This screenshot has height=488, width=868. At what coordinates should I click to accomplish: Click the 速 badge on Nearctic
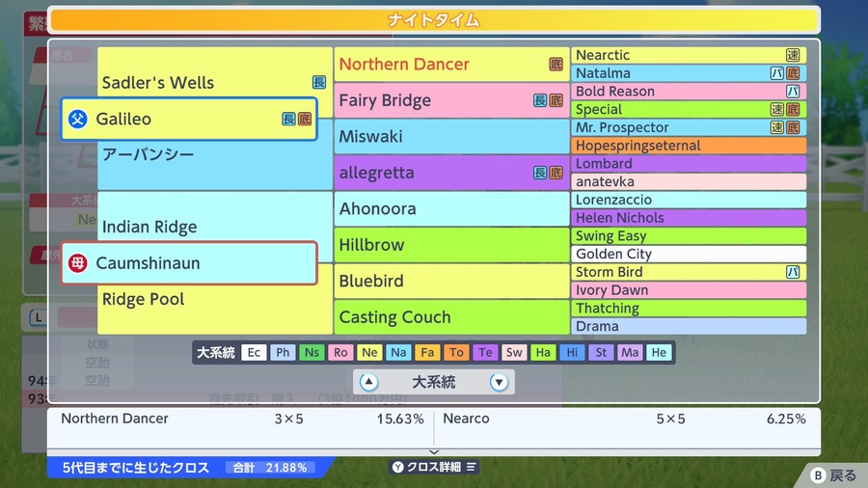tap(793, 55)
